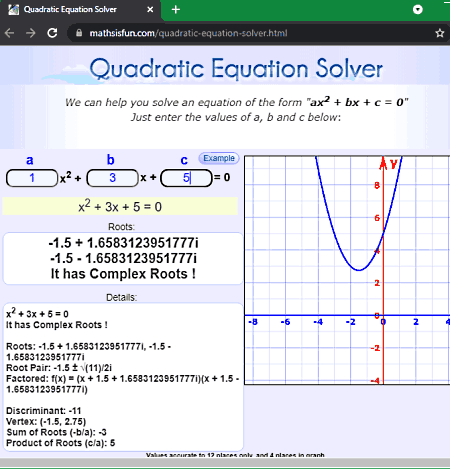Click the Details: label
450x469 pixels.
pyautogui.click(x=121, y=297)
